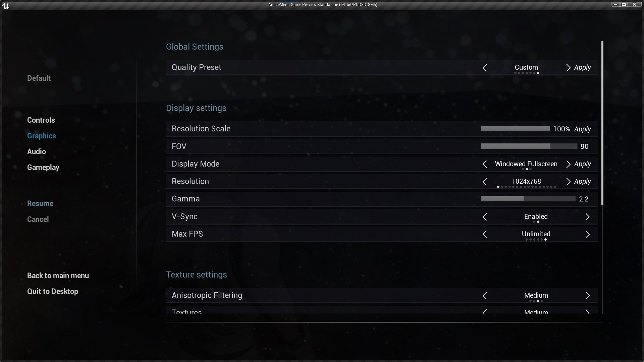Click the right arrow for Quality Preset
This screenshot has width=644, height=362.
coord(568,68)
